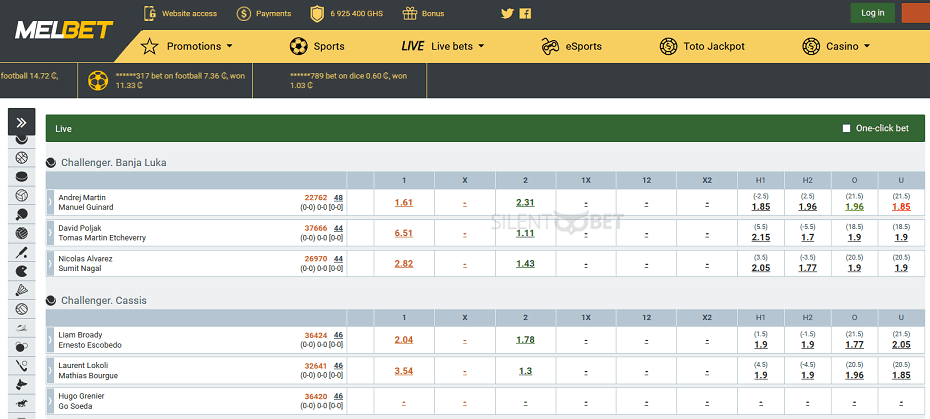This screenshot has width=930, height=419.
Task: Select basketball in the sports sidebar
Action: (21, 158)
